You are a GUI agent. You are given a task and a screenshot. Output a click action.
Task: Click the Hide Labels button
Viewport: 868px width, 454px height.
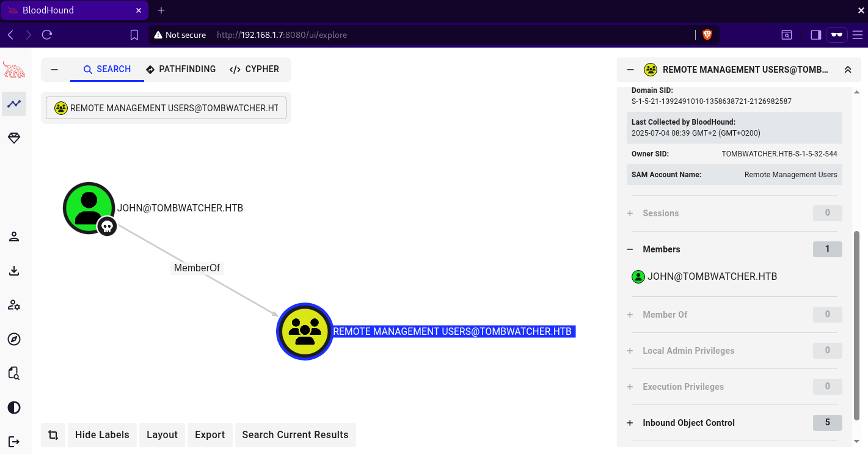tap(102, 435)
